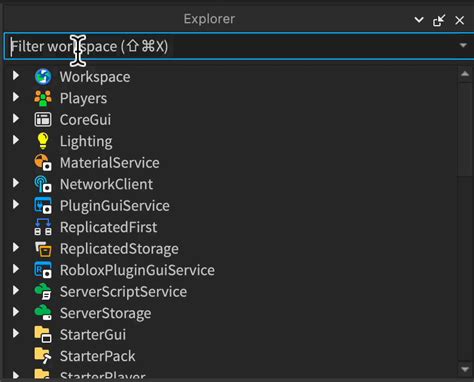Viewport: 474px width, 382px height.
Task: Click the Players people icon
Action: coord(43,98)
